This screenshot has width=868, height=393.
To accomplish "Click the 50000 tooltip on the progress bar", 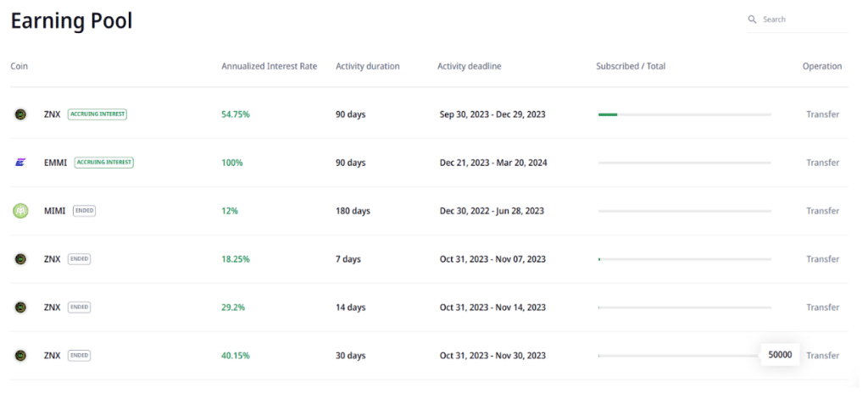I will (779, 355).
